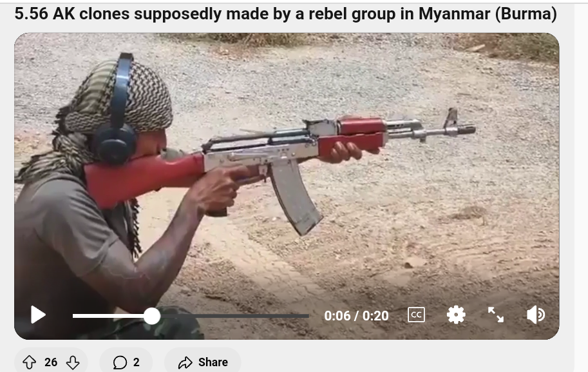Open the post title about 5.56 AK clones
The width and height of the screenshot is (588, 372).
pos(286,14)
